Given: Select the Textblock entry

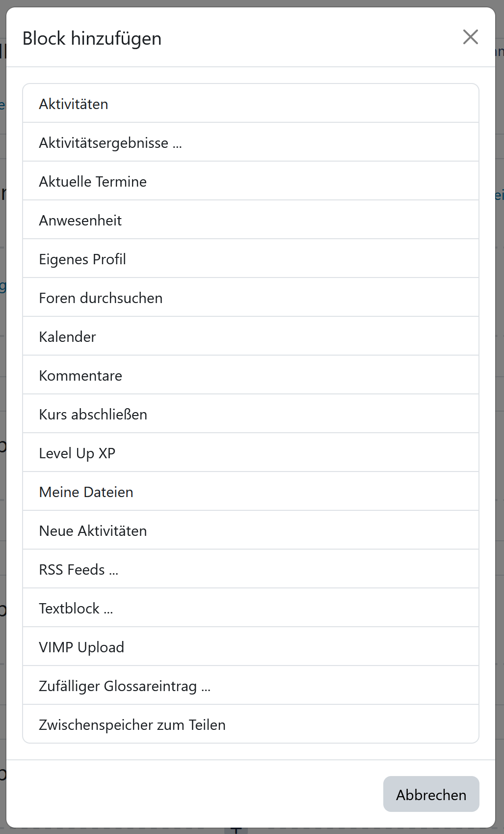Looking at the screenshot, I should coord(76,609).
